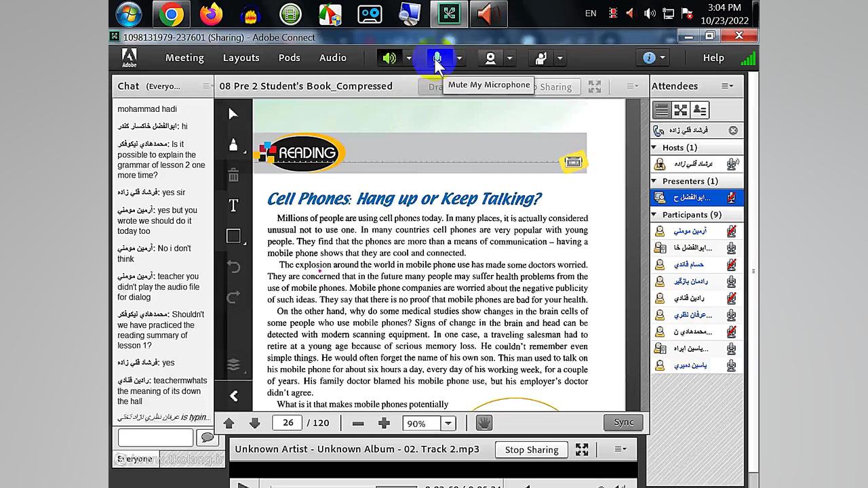Send chat message with speech bubble button

pyautogui.click(x=207, y=438)
